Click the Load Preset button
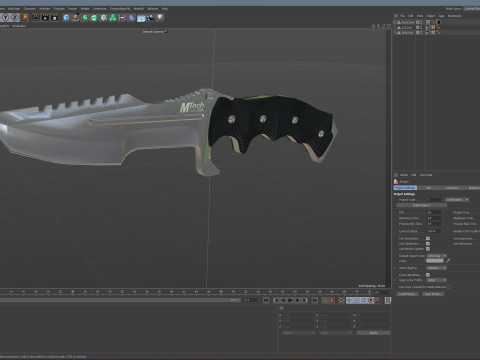Screen dimensions: 480x360 coord(407,294)
